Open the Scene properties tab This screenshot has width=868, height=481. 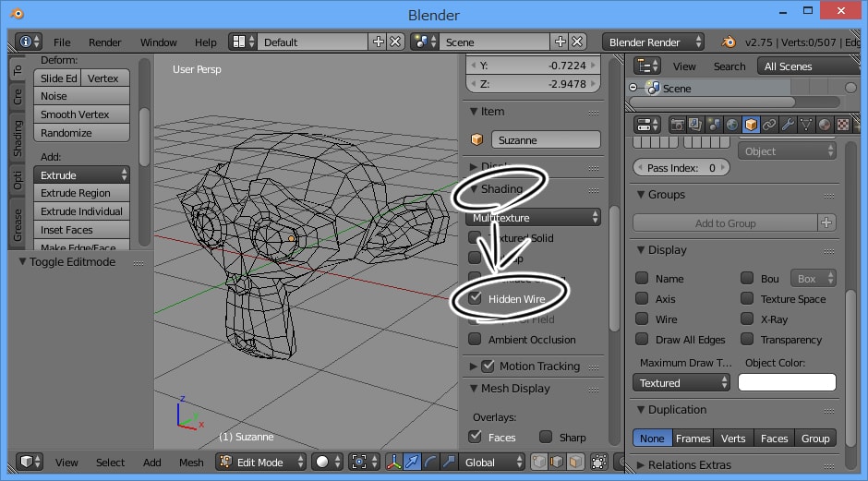coord(714,125)
